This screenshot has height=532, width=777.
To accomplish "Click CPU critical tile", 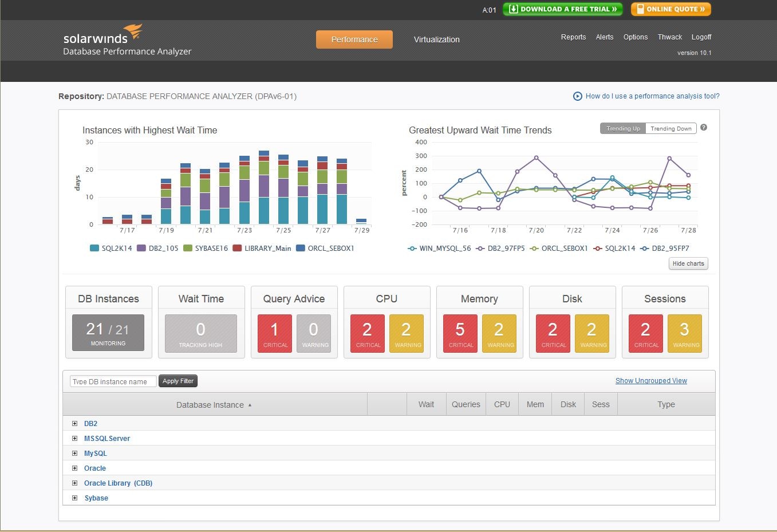I will pos(368,333).
